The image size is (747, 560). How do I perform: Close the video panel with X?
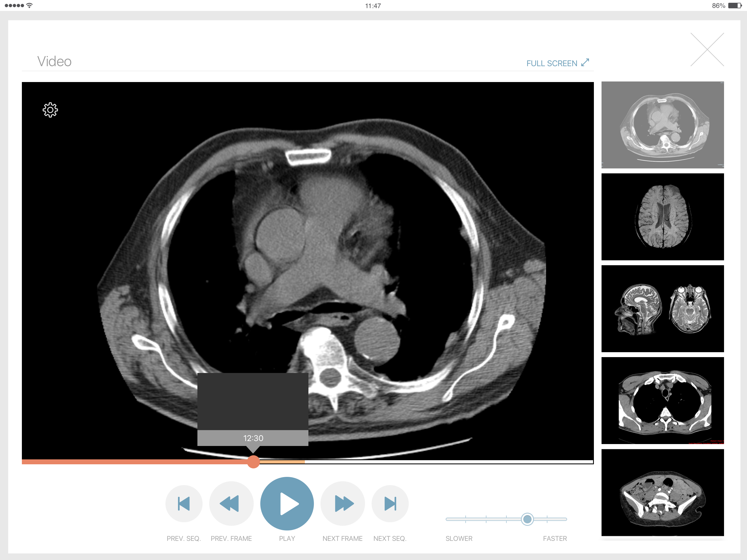point(707,50)
